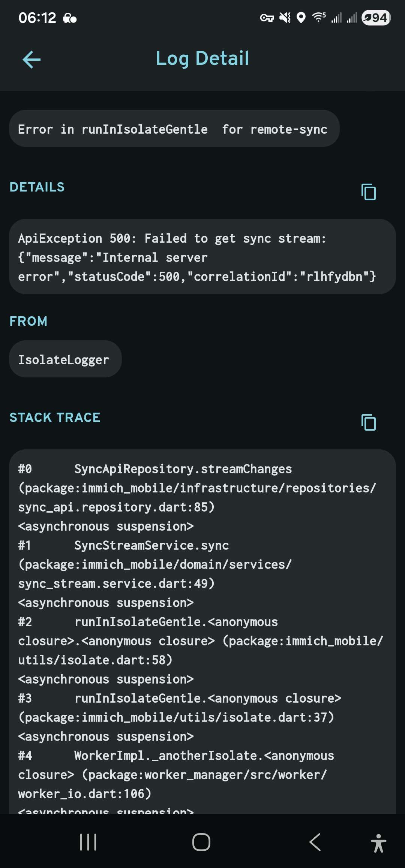Tap the Wi-Fi 5 signal indicator

coord(318,18)
